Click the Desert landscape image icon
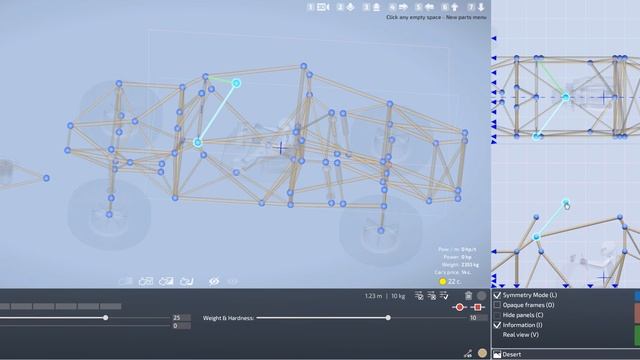Image resolution: width=640 pixels, height=360 pixels. click(x=497, y=354)
